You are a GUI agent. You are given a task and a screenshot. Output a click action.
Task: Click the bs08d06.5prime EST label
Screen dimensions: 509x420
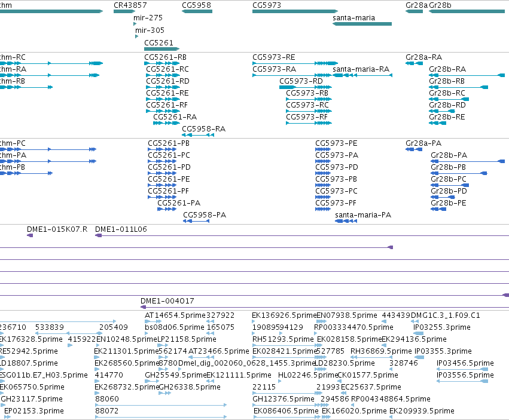tap(175, 327)
